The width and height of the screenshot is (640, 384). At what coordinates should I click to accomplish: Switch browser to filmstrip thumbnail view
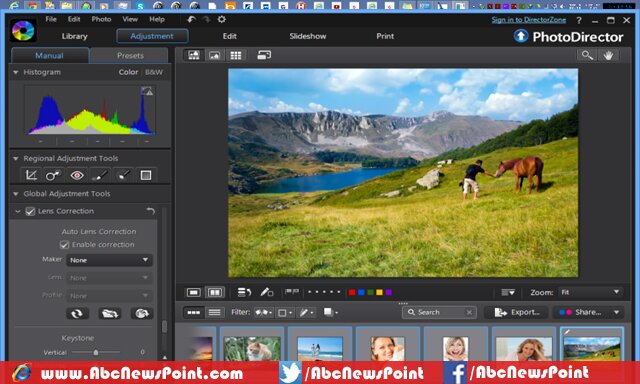coord(193,313)
